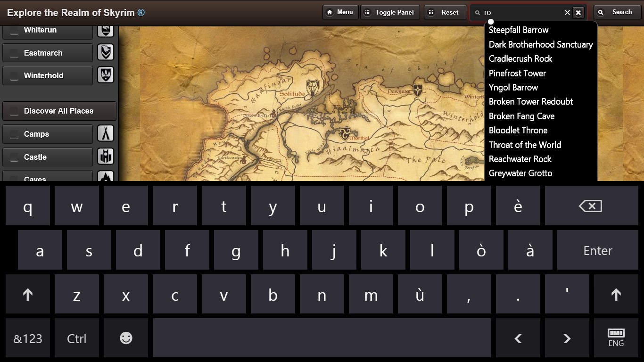Image resolution: width=644 pixels, height=362 pixels.
Task: Tap the 'q' key
Action: click(28, 206)
